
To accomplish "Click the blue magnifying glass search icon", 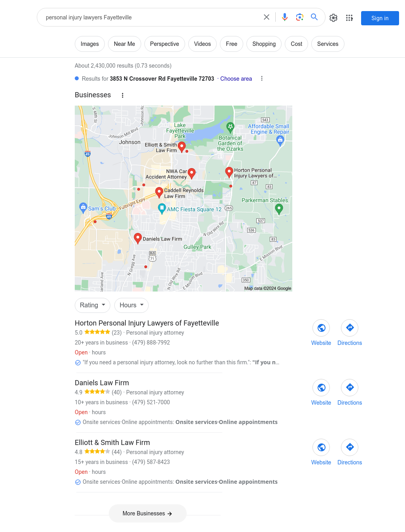I will point(314,17).
